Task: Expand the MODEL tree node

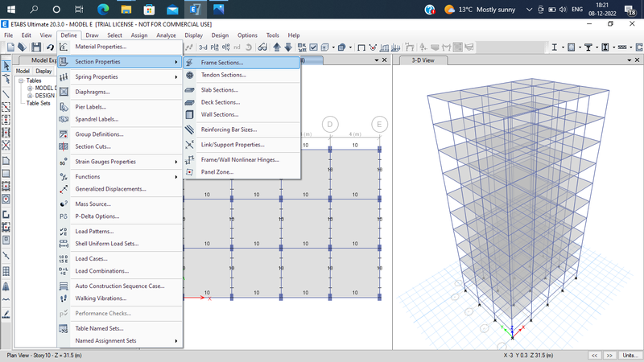Action: point(30,88)
